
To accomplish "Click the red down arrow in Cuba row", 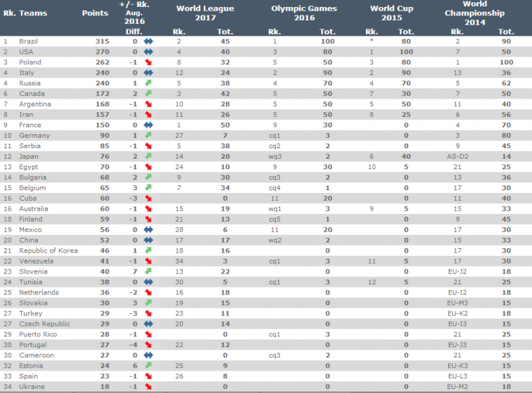I will click(x=148, y=199).
